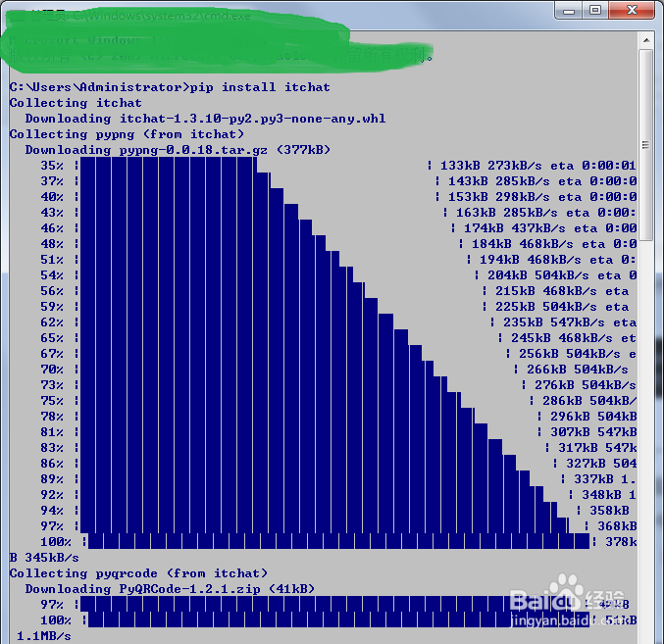The image size is (664, 644).
Task: Click the 73% progress label
Action: 52,385
